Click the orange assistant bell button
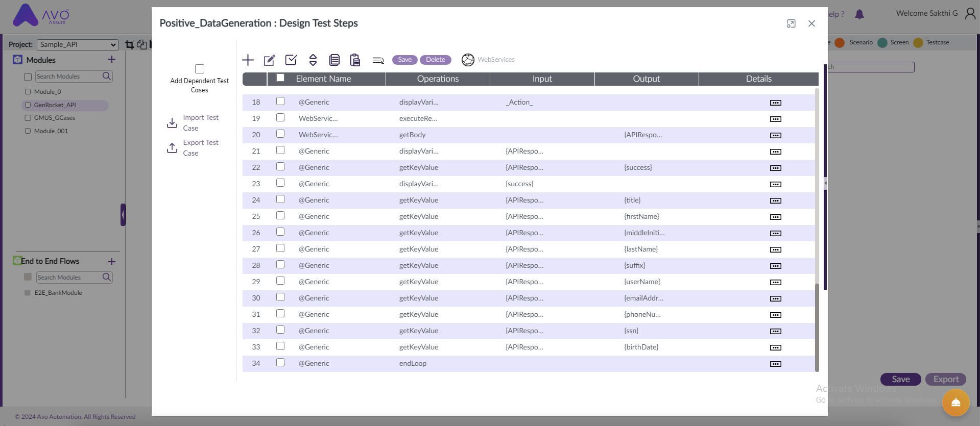 [955, 403]
